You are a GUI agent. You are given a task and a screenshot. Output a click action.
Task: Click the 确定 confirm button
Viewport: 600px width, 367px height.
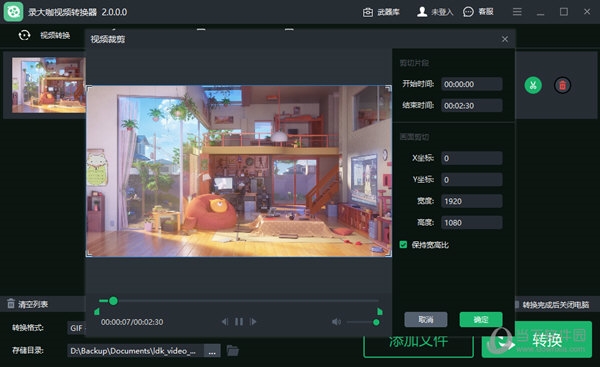click(x=481, y=320)
